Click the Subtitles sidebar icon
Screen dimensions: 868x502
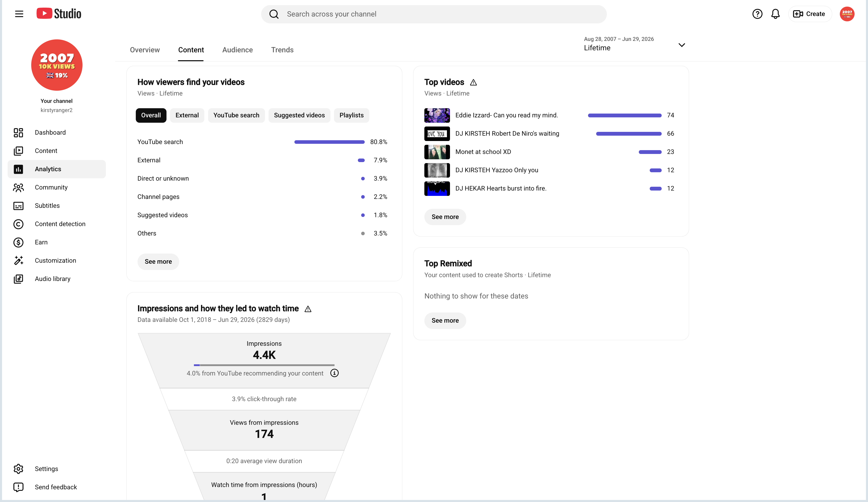18,206
